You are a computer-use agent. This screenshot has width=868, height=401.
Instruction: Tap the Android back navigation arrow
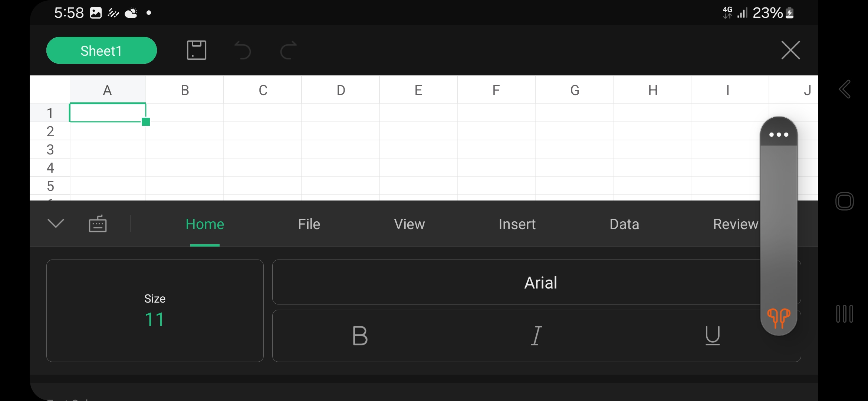(845, 89)
